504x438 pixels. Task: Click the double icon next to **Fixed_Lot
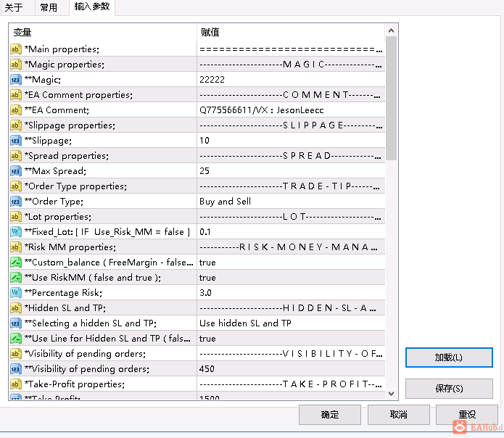15,232
